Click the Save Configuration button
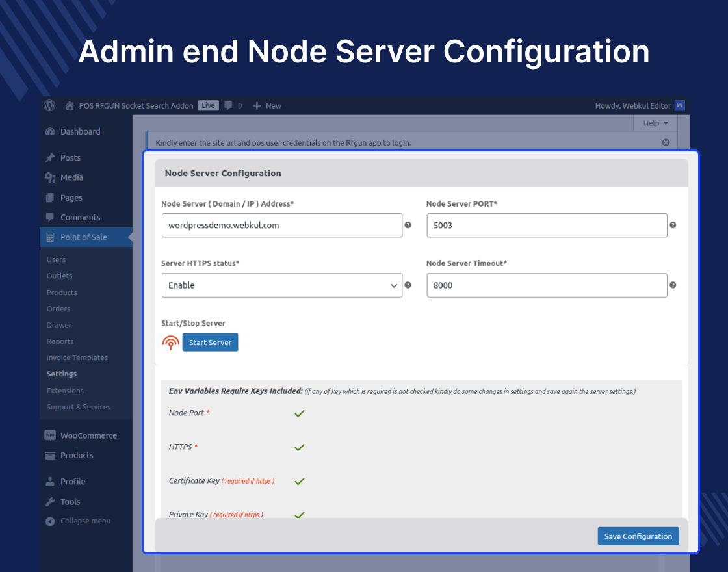This screenshot has width=728, height=572. (638, 536)
